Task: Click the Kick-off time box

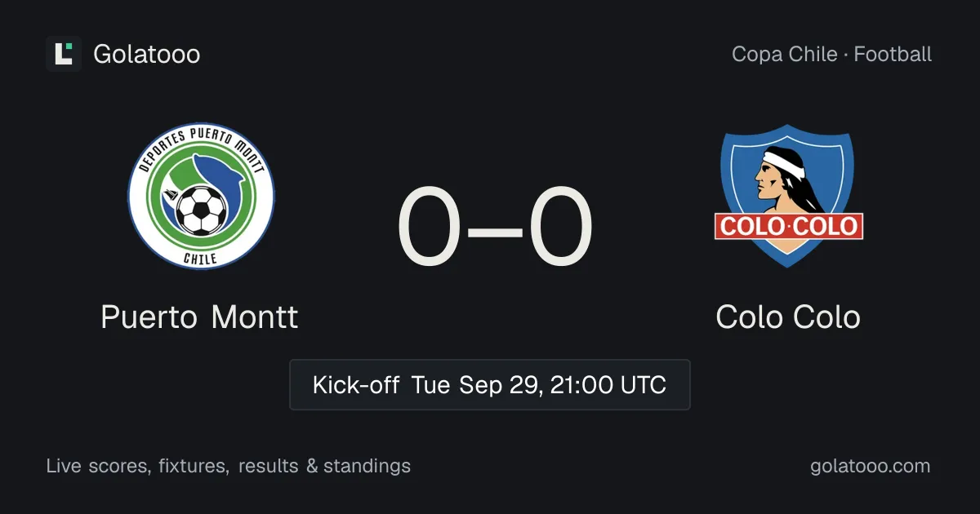Action: click(490, 384)
